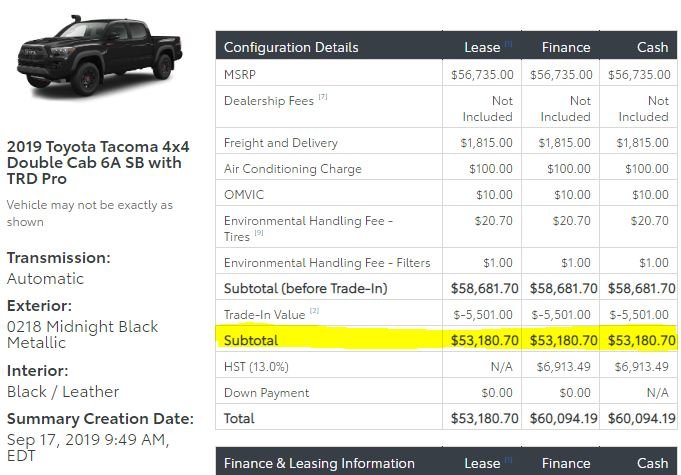Click Freight and Delivery row label
Viewport: 681px width, 475px height.
[x=281, y=143]
